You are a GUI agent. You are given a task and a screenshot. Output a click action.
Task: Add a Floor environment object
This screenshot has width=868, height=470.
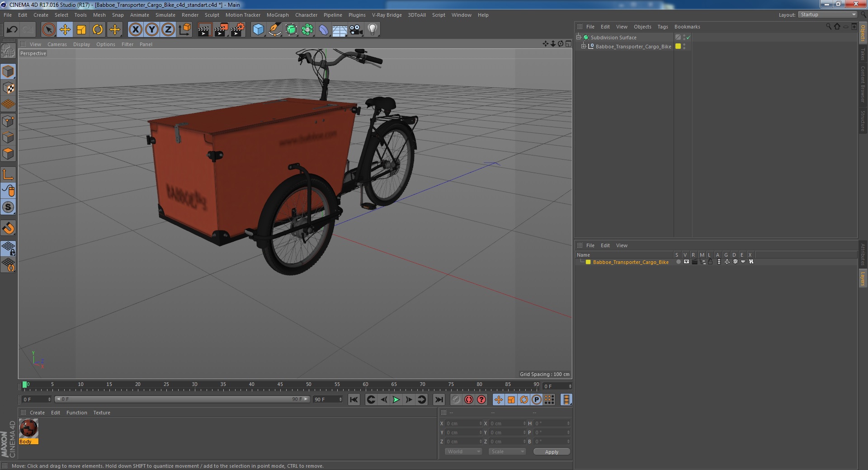340,30
